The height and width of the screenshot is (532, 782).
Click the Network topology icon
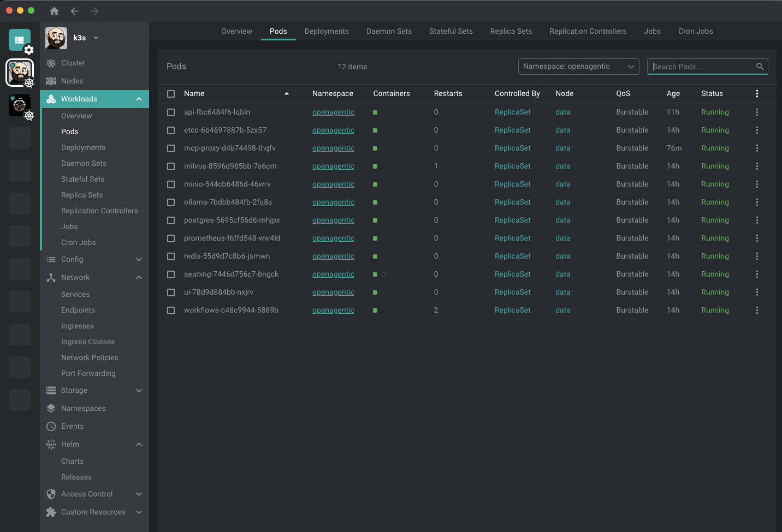51,277
